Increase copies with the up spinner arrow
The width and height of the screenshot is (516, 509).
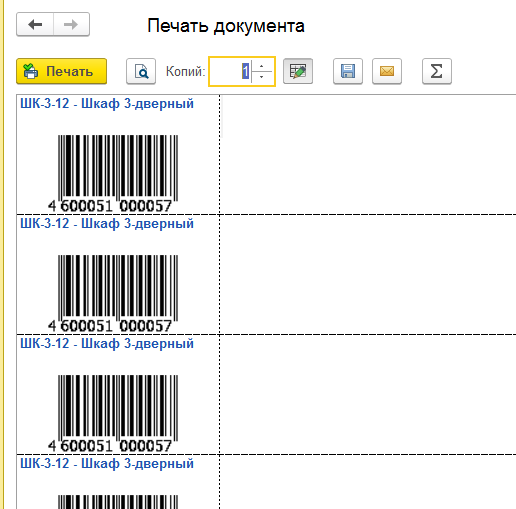262,66
